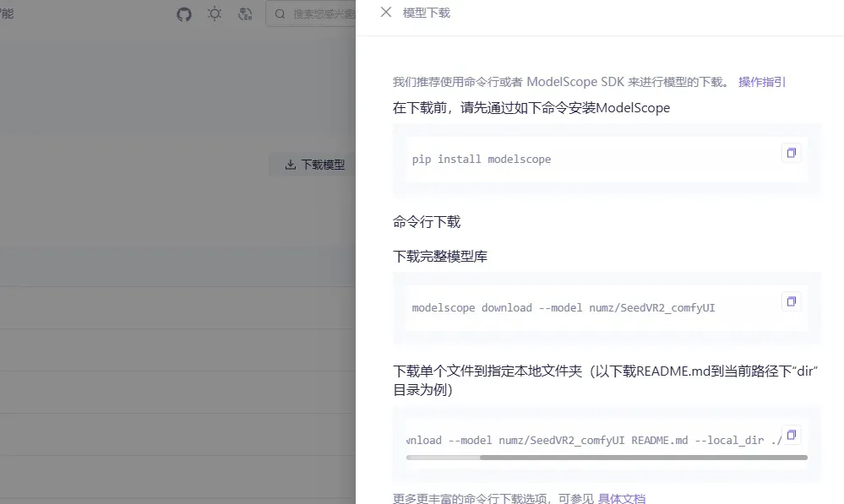This screenshot has height=504, width=844.
Task: Open the GitHub icon in the top bar
Action: [184, 14]
